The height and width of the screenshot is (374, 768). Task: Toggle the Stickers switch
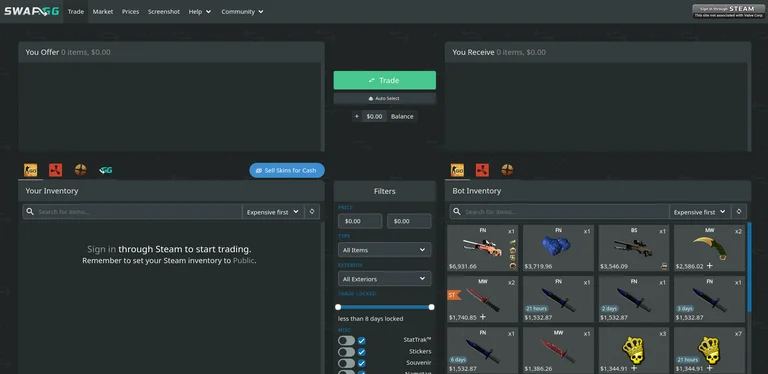pos(346,351)
